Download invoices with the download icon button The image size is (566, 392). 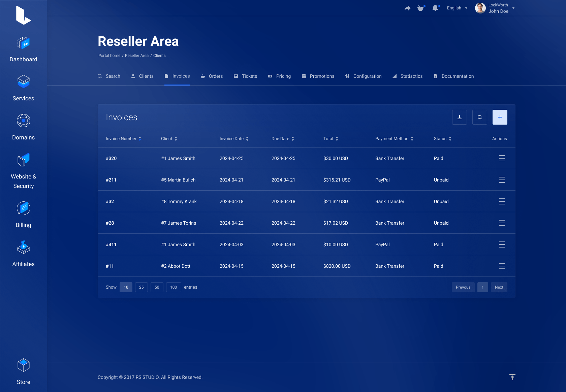point(460,117)
